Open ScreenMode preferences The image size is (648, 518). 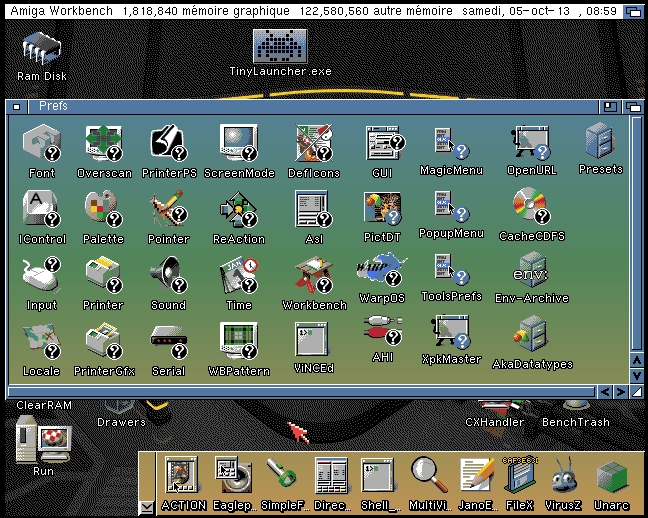[239, 143]
